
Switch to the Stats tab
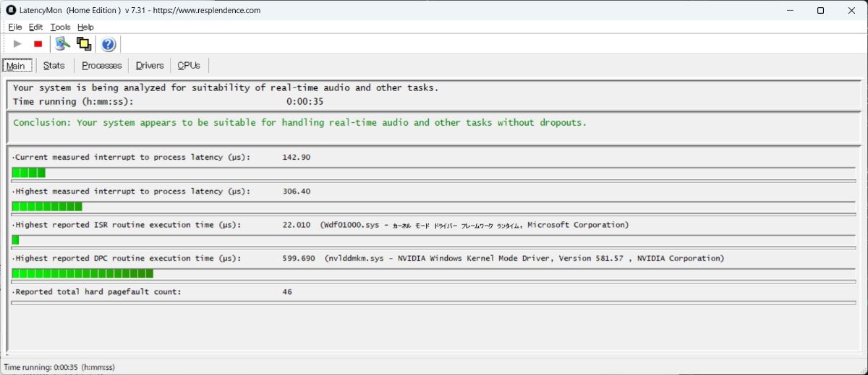(x=54, y=66)
